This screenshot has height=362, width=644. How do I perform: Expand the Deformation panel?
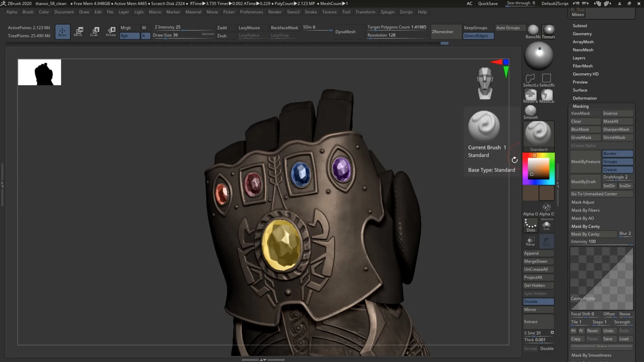tap(584, 98)
